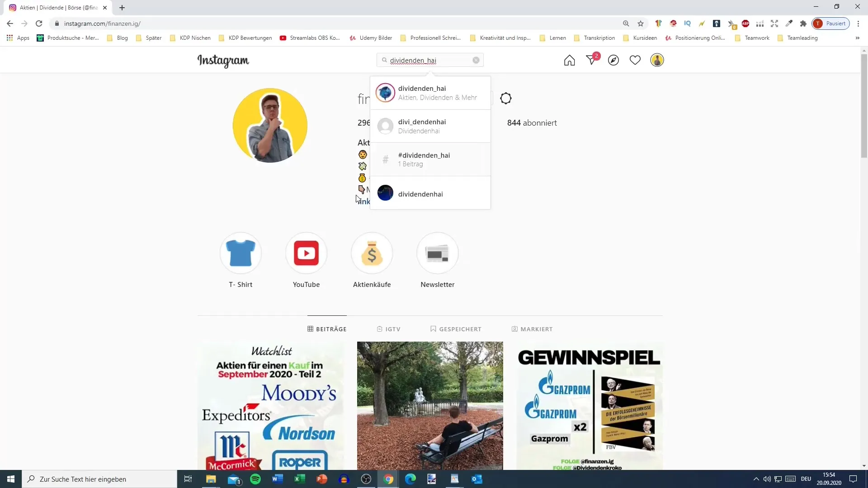Image resolution: width=868 pixels, height=488 pixels.
Task: Open the Pausiert profile button
Action: (x=830, y=23)
